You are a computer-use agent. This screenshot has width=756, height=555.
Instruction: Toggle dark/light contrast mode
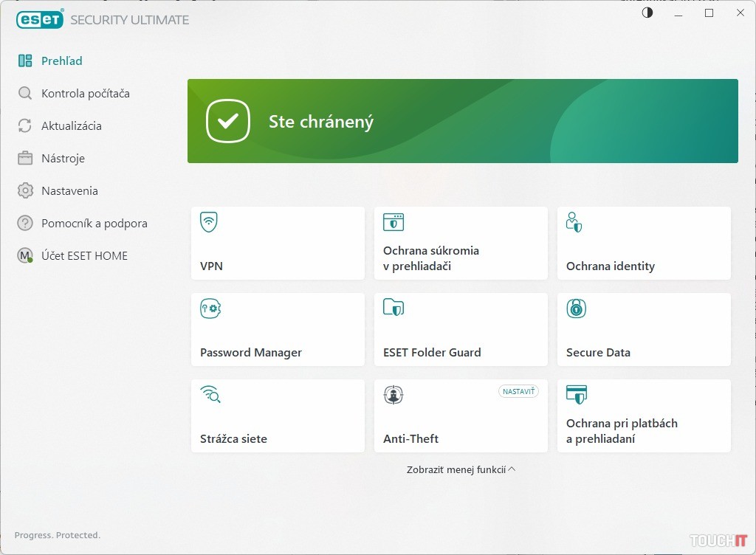point(647,13)
